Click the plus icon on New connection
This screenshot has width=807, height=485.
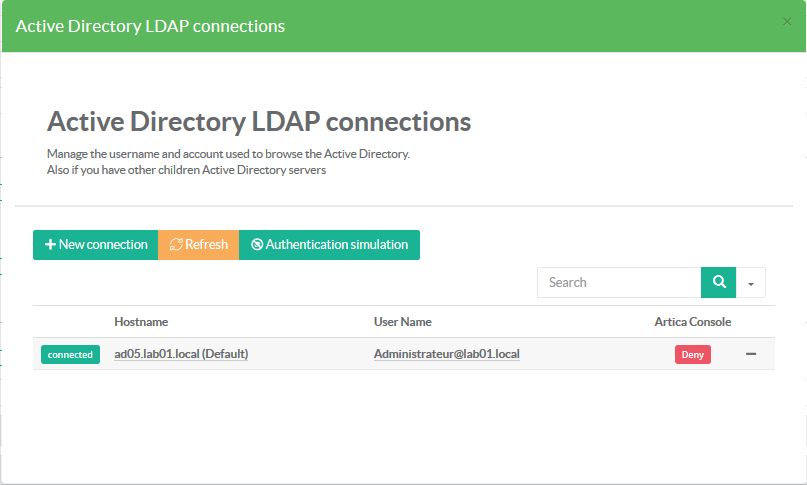click(x=50, y=245)
